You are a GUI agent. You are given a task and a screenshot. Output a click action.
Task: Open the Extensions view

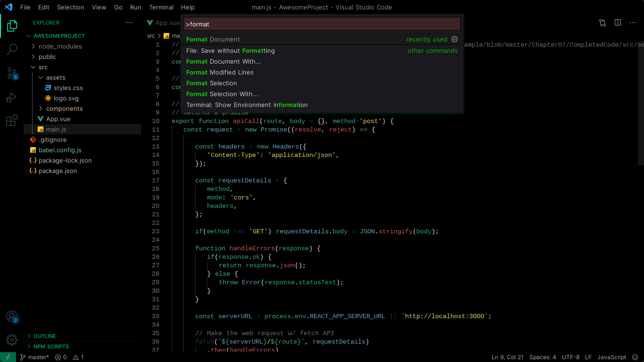pyautogui.click(x=12, y=121)
